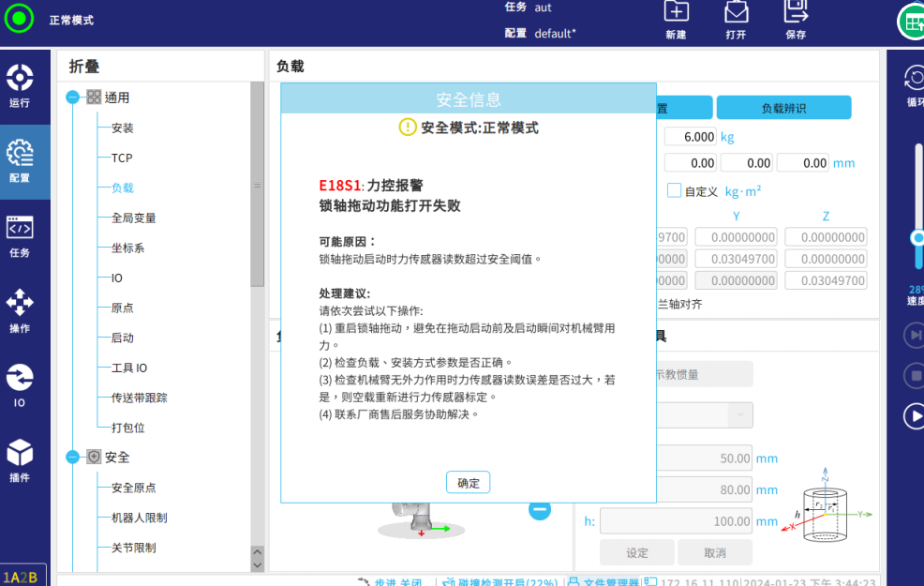Click the 负载辨识 button
This screenshot has height=586, width=924.
(x=783, y=108)
